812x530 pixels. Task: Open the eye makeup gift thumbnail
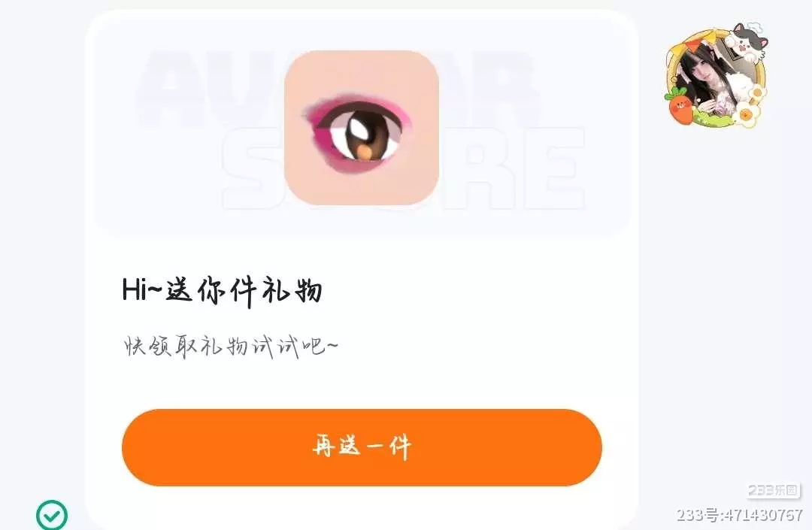coord(362,128)
